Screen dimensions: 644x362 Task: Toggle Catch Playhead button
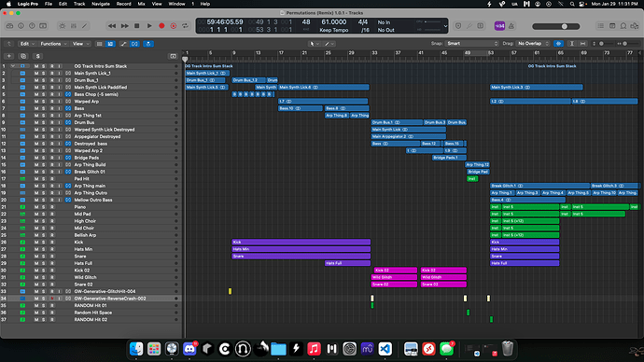pyautogui.click(x=148, y=44)
